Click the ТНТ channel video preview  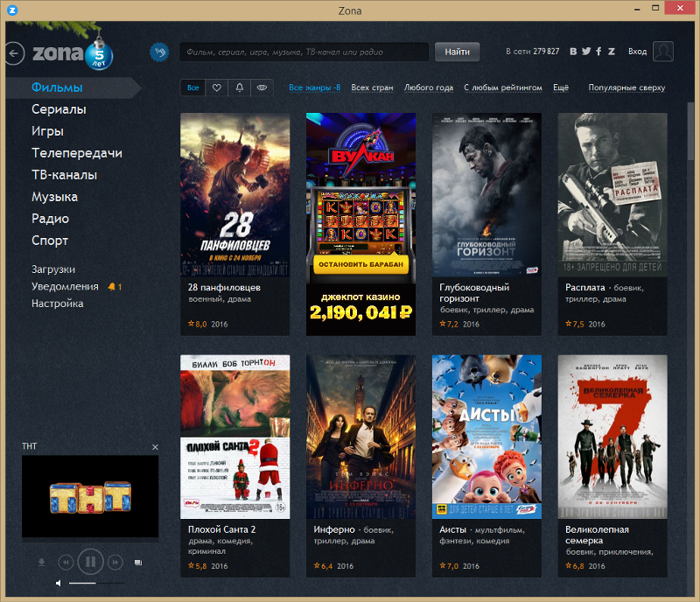coord(90,496)
